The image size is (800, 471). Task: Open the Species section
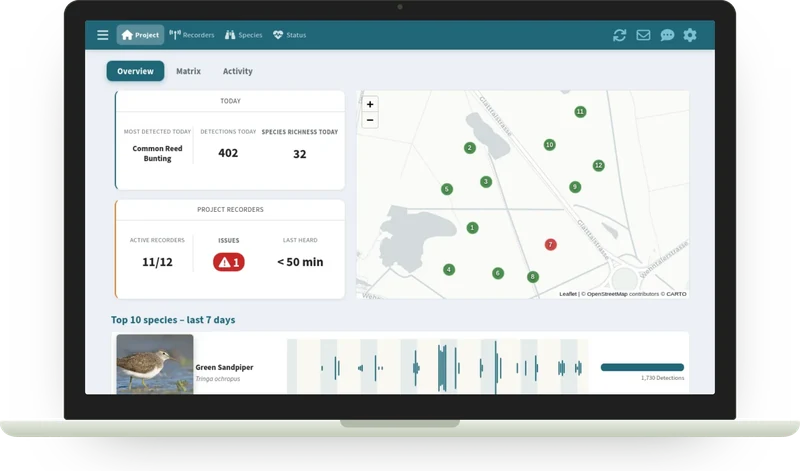point(243,35)
